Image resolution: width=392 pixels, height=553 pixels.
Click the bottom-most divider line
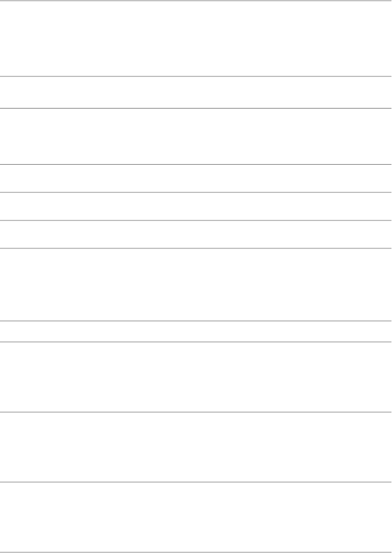click(x=195, y=552)
